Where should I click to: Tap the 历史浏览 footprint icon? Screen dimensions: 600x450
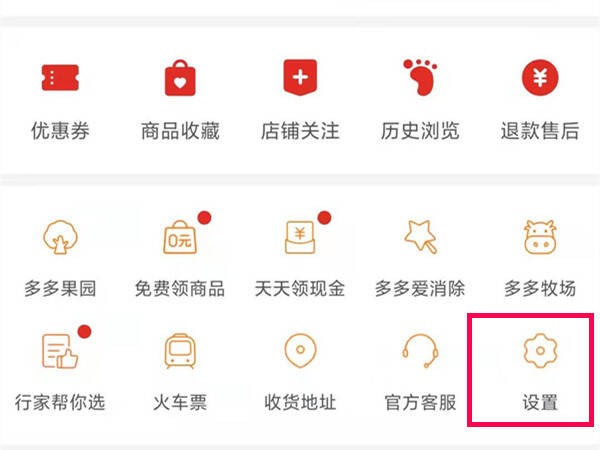(x=420, y=77)
